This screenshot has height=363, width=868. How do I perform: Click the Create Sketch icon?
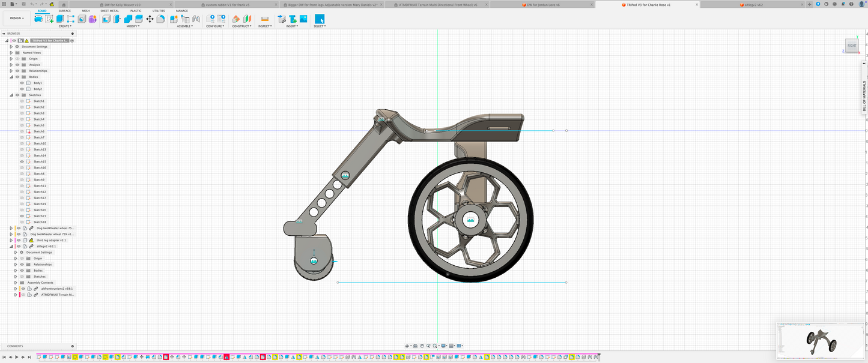(x=49, y=19)
